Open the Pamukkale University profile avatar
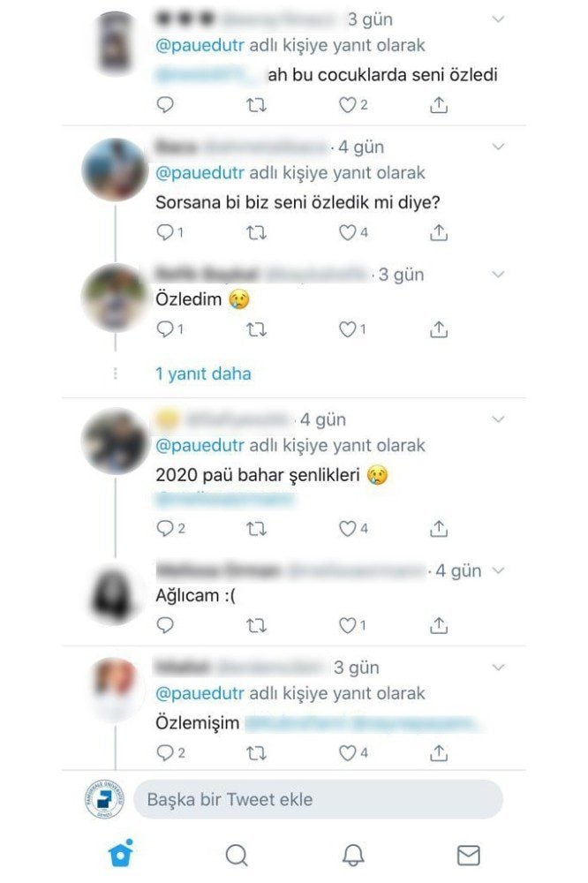This screenshot has height=883, width=588. [105, 799]
